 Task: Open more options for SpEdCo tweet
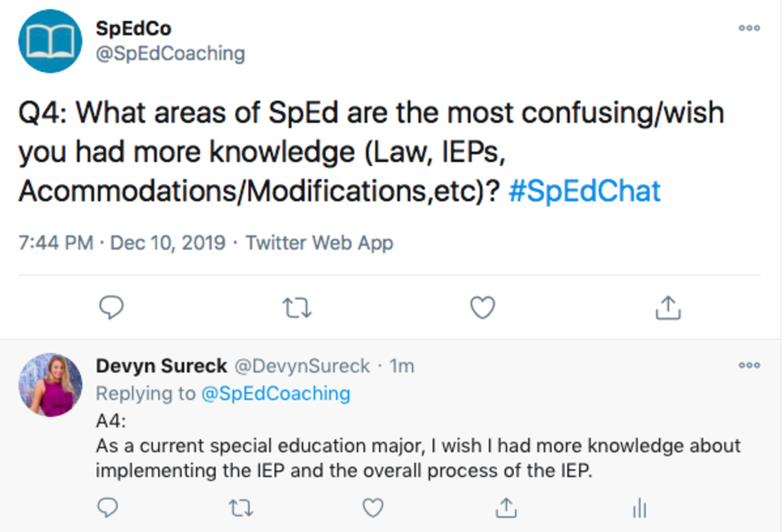coord(749,28)
